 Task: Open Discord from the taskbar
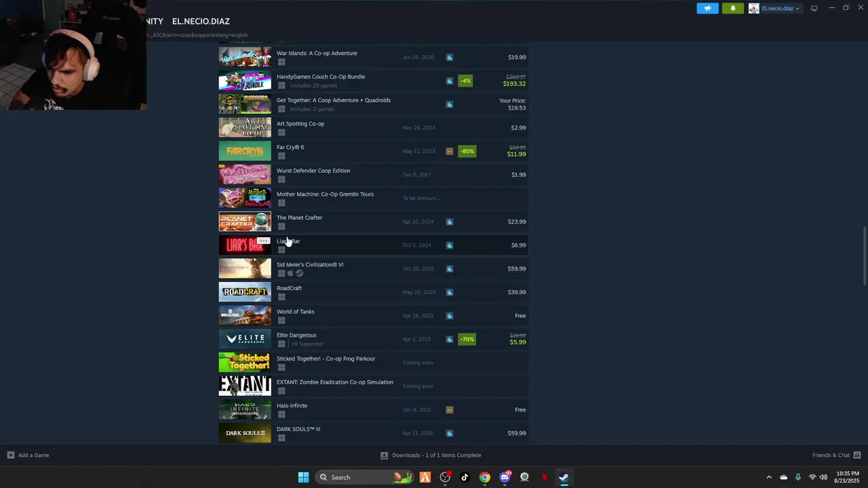click(505, 477)
